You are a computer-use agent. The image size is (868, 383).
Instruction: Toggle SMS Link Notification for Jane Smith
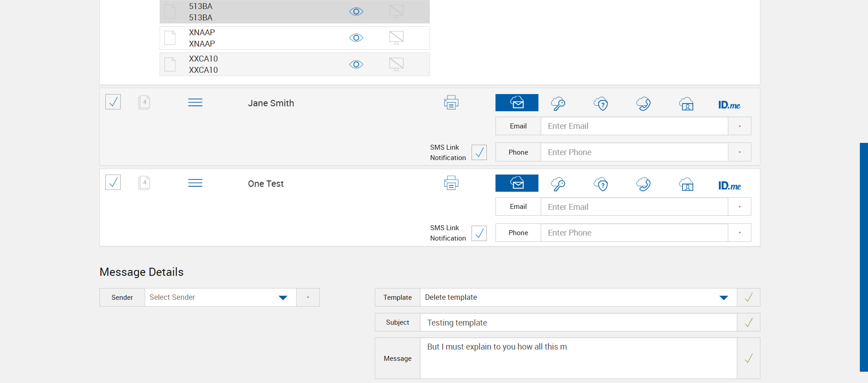479,152
